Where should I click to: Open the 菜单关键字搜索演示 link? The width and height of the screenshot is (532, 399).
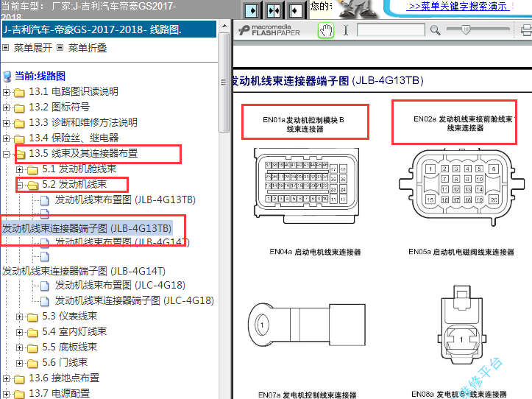coord(459,6)
